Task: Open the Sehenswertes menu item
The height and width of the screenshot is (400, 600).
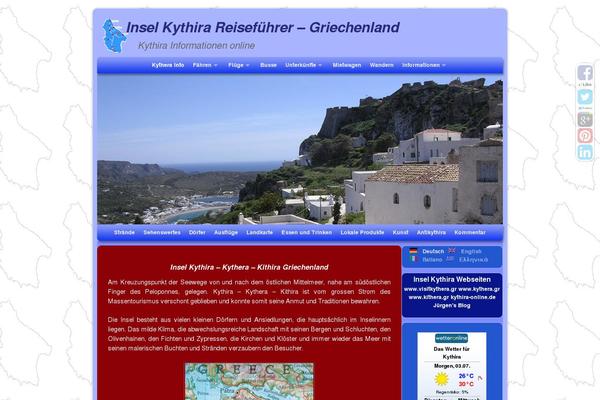Action: (x=162, y=232)
